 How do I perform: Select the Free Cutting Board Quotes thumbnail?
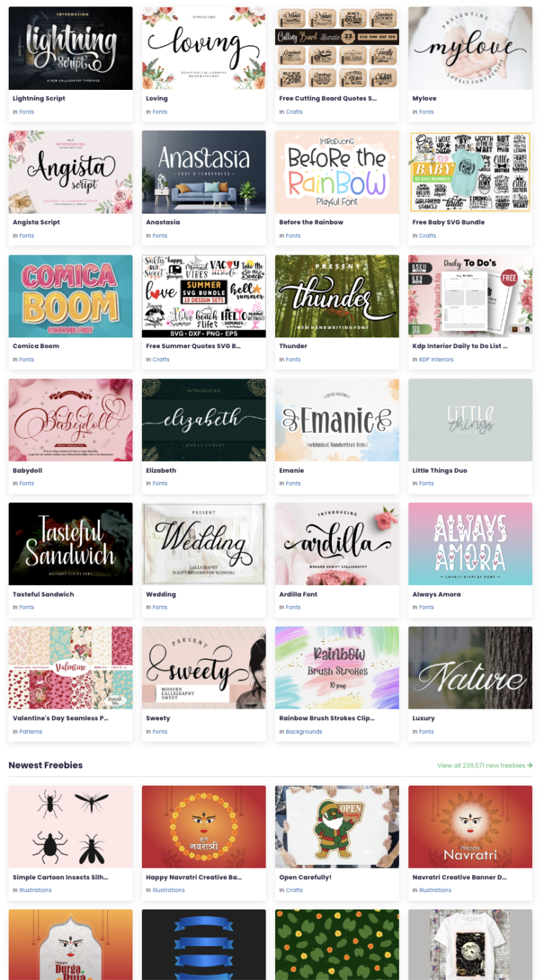pyautogui.click(x=337, y=48)
